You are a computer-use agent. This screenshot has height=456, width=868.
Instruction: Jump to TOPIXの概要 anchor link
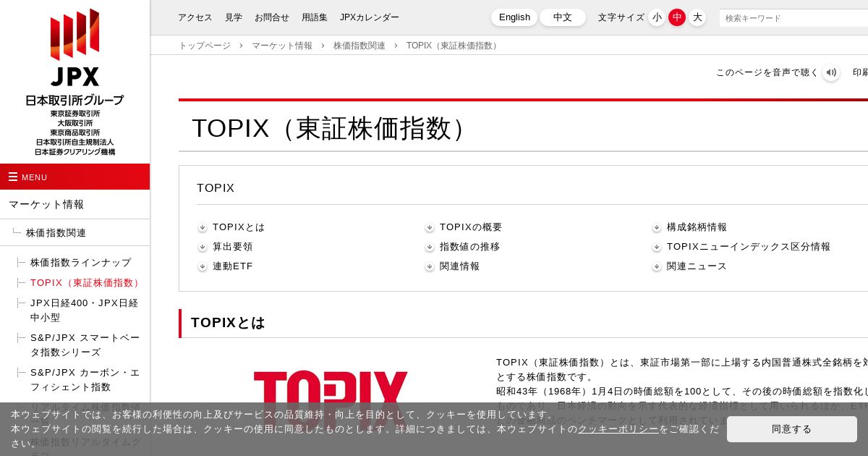pyautogui.click(x=471, y=227)
